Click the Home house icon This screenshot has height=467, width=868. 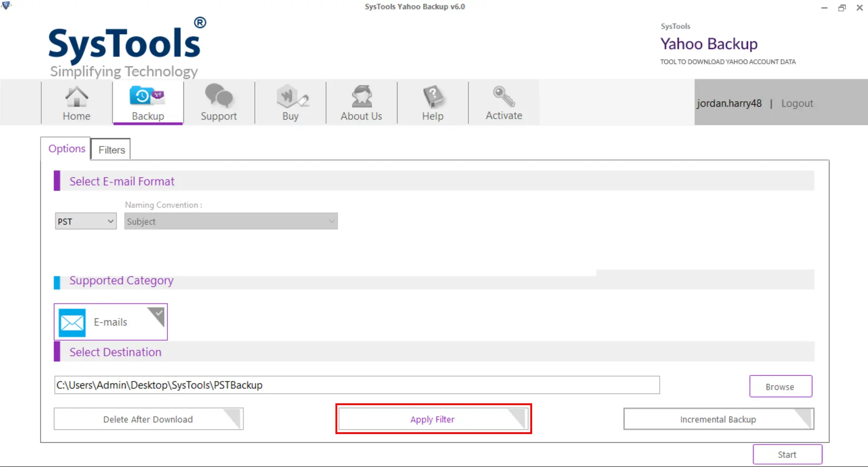click(x=76, y=96)
